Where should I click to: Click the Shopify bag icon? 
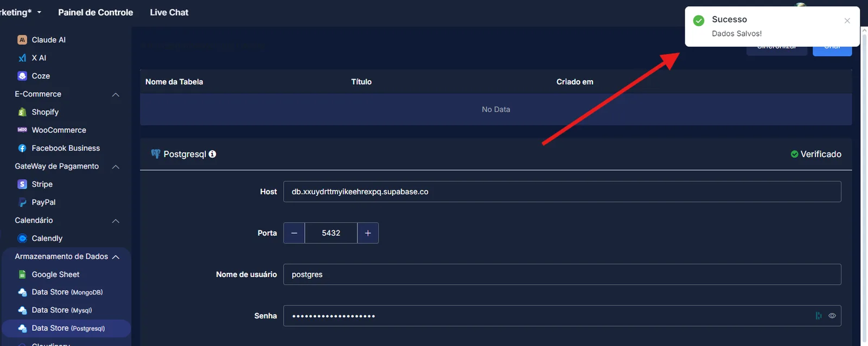click(x=22, y=112)
